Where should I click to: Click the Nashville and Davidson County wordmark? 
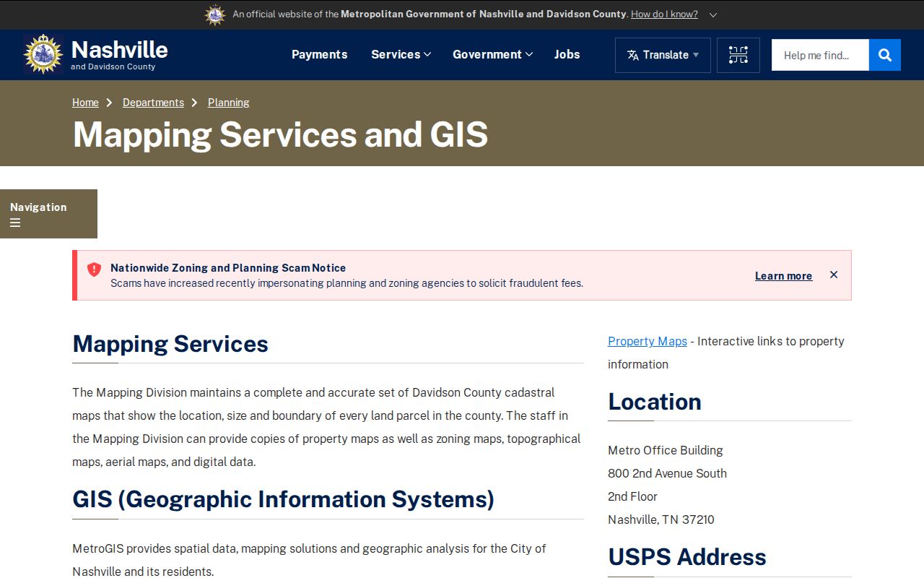point(119,54)
